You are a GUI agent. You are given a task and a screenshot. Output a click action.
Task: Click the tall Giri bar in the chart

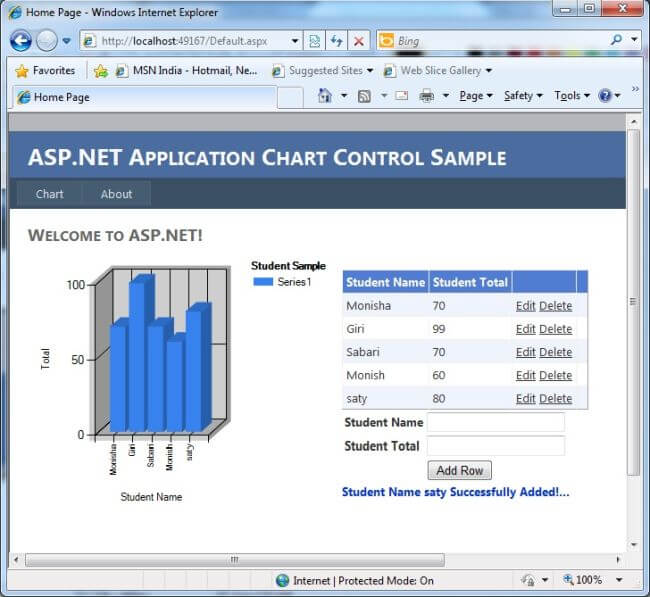tap(138, 357)
